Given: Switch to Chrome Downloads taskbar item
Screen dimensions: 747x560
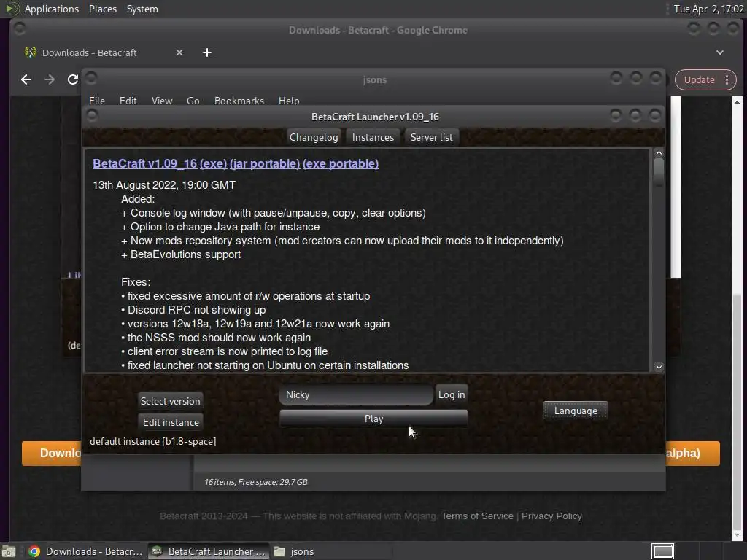Looking at the screenshot, I should coord(86,551).
